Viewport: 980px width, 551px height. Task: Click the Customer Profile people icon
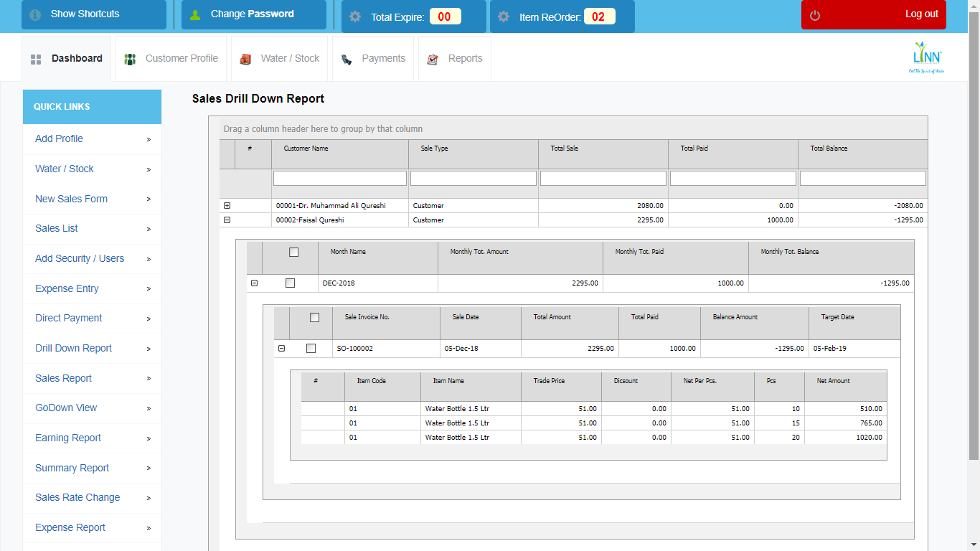130,59
